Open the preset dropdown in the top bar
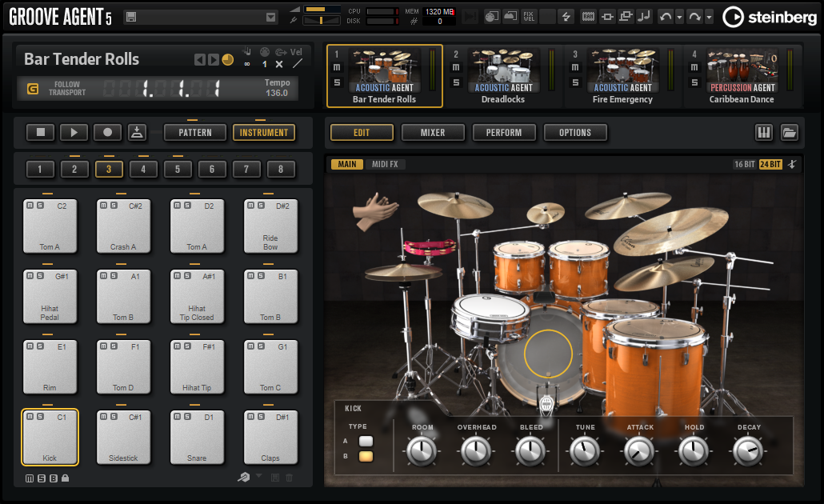The height and width of the screenshot is (504, 824). [270, 18]
